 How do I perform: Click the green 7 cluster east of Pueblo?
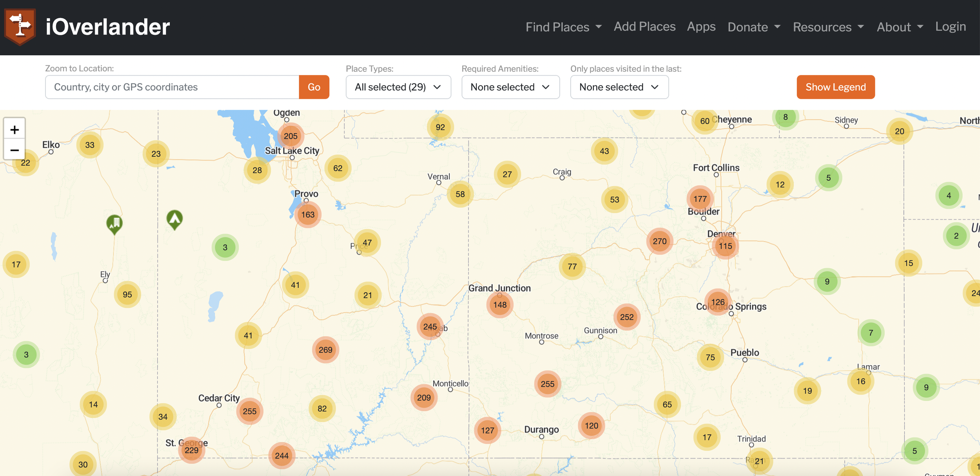tap(871, 333)
